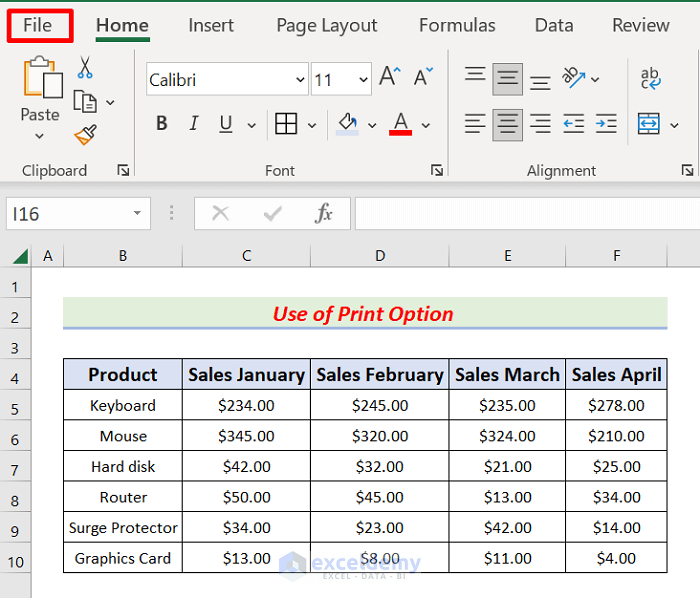This screenshot has width=700, height=598.
Task: Click the Format Painter brush icon
Action: (85, 134)
